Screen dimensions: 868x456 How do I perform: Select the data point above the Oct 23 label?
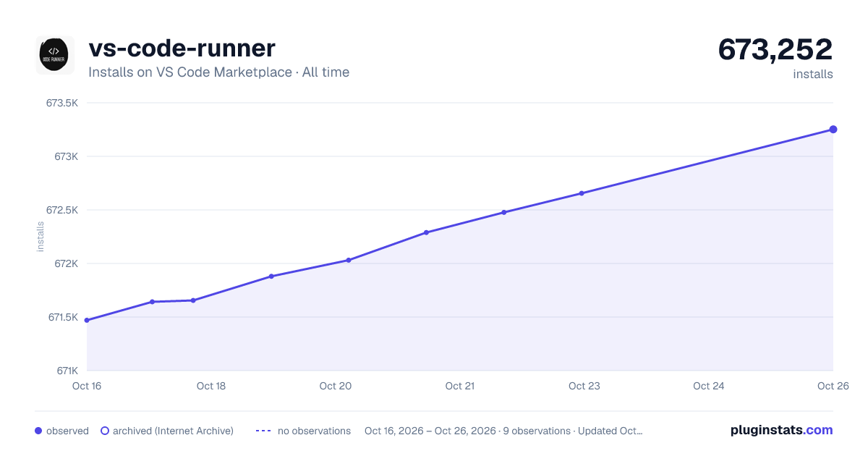[582, 193]
